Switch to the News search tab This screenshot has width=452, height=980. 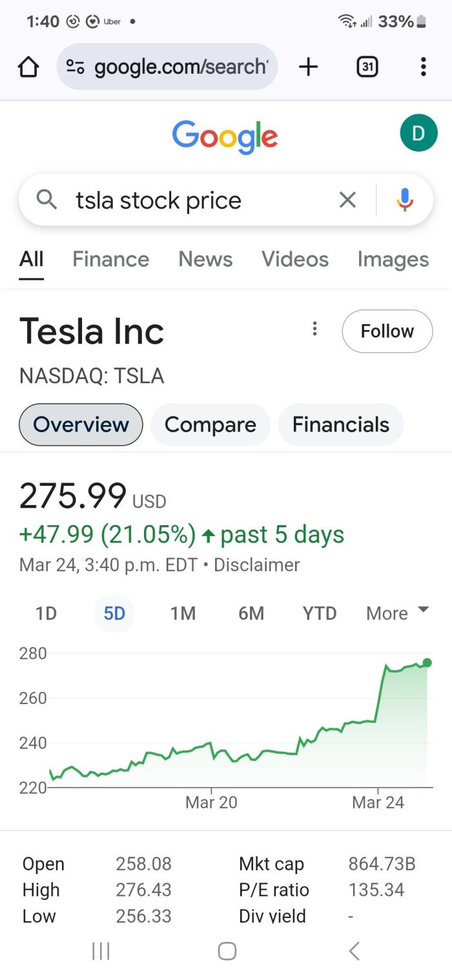(205, 259)
